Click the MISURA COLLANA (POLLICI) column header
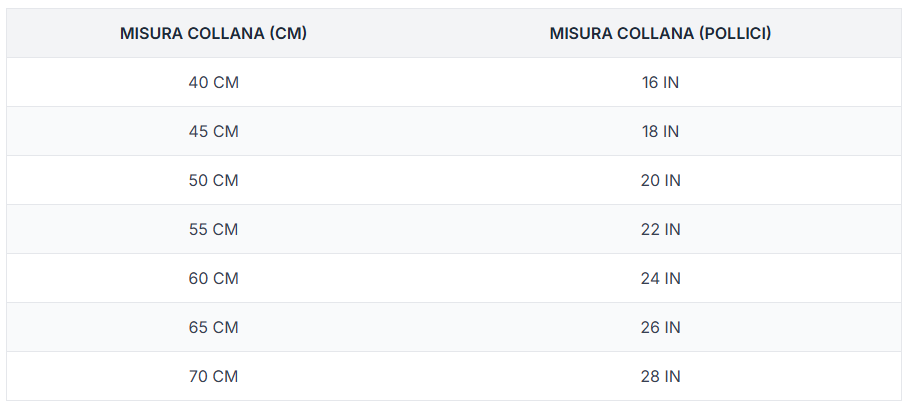Screen dimensions: 908x402 pos(660,33)
